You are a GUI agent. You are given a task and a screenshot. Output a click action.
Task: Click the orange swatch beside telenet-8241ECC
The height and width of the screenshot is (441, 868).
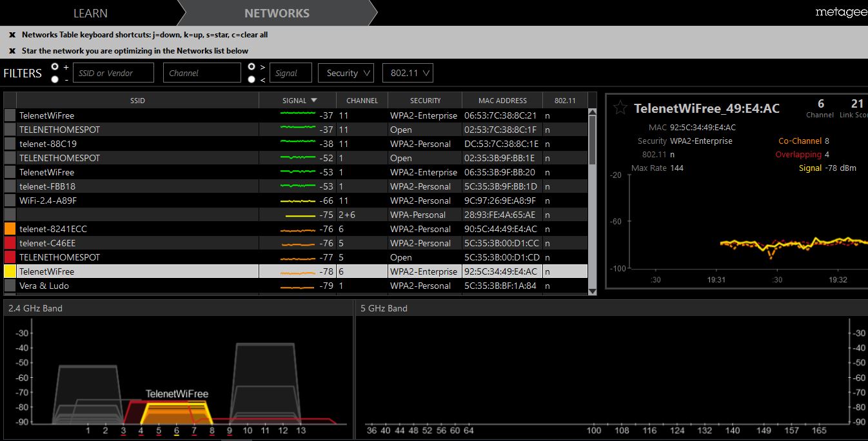pos(10,229)
